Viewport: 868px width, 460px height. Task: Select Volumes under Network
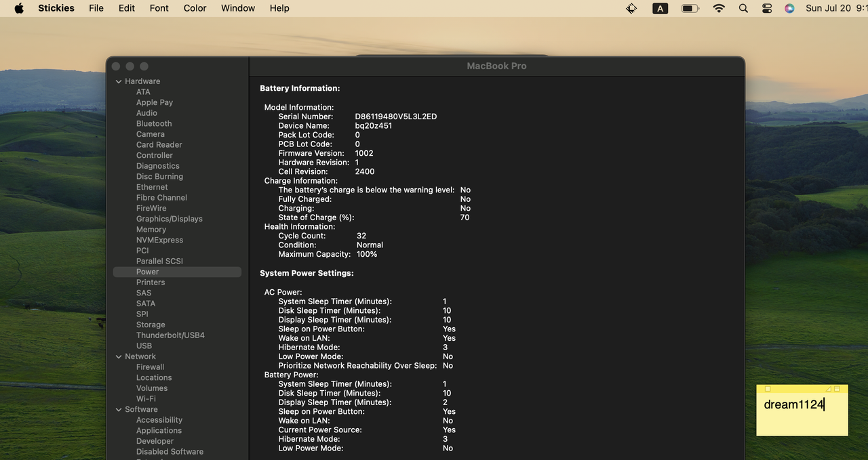coord(152,388)
